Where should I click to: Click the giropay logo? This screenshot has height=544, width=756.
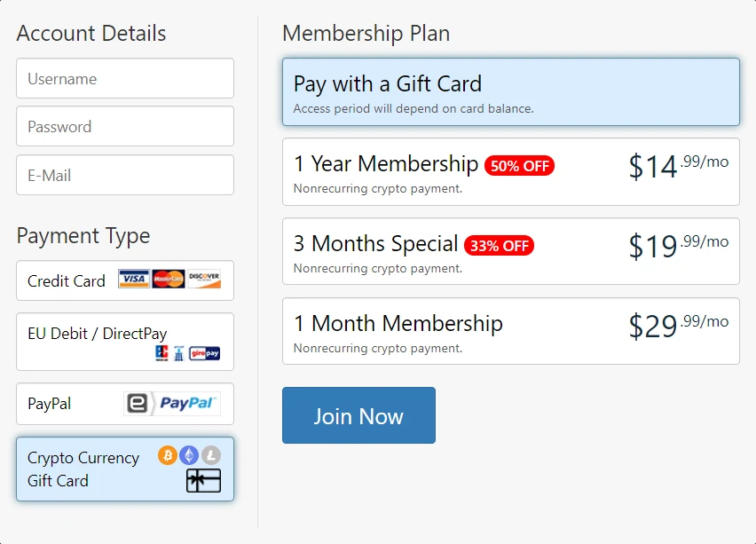(205, 353)
